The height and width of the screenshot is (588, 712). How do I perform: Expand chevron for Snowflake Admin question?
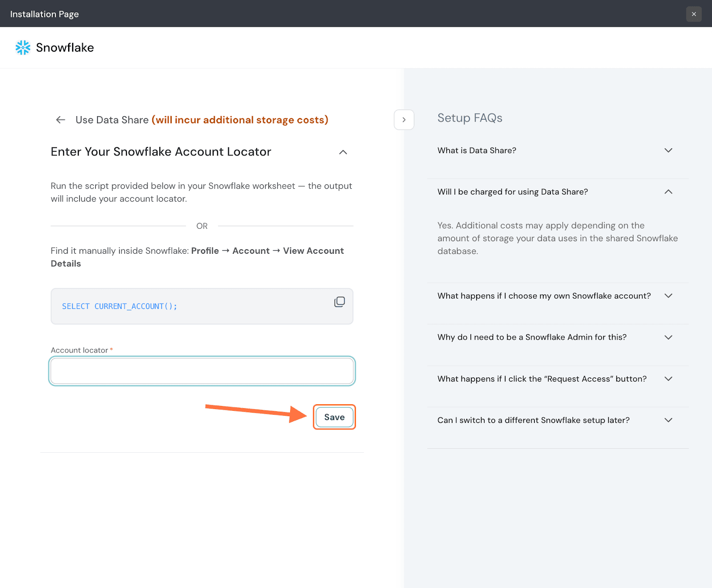668,337
